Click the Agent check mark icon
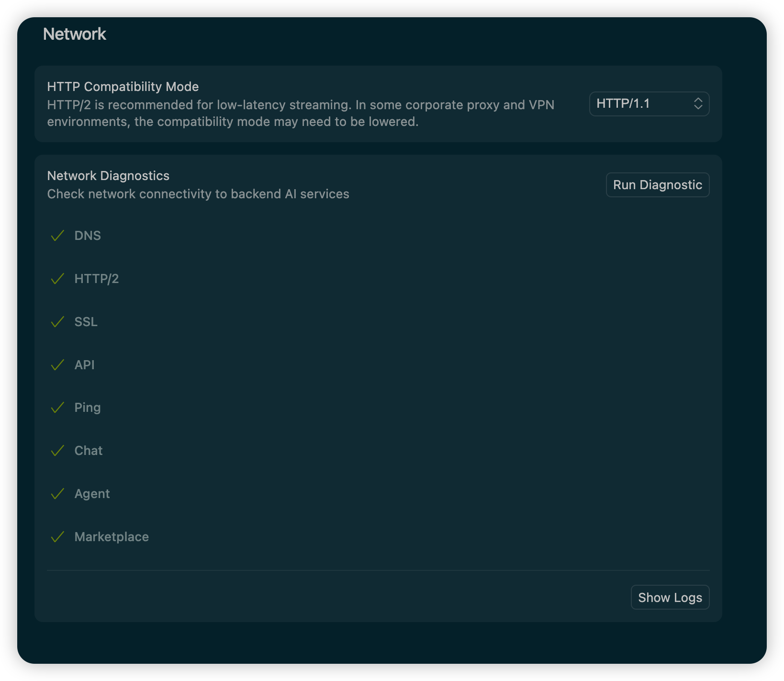Image resolution: width=784 pixels, height=681 pixels. [57, 494]
